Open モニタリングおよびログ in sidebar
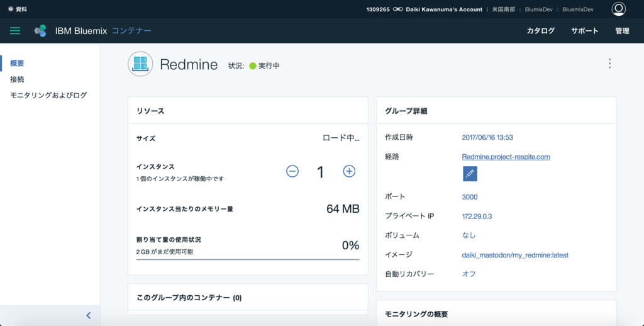The image size is (644, 326). (48, 96)
